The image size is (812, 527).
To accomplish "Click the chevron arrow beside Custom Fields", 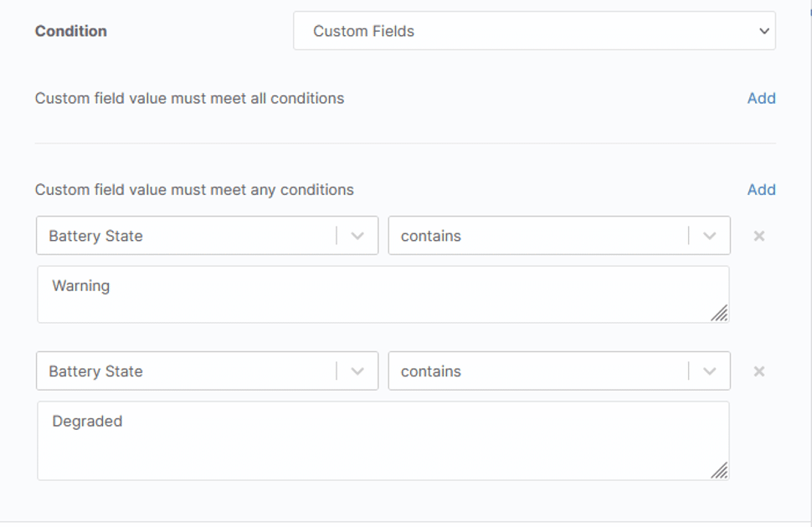I will pos(763,31).
